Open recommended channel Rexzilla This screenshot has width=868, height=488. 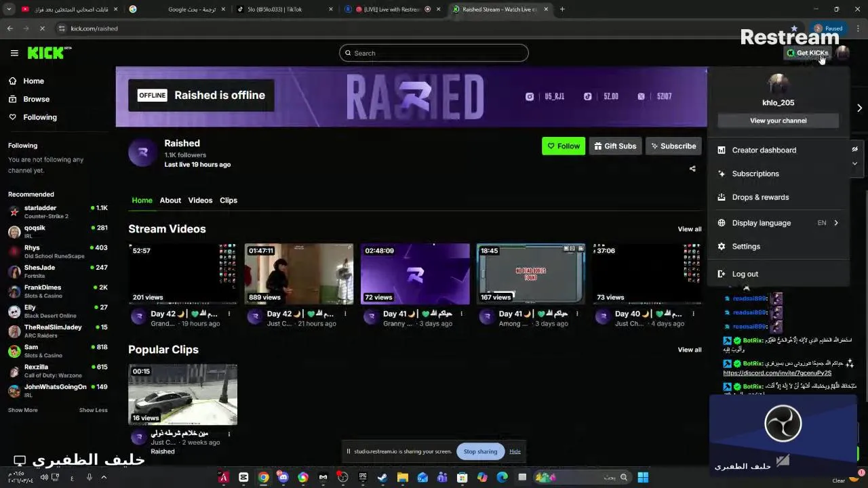58,371
